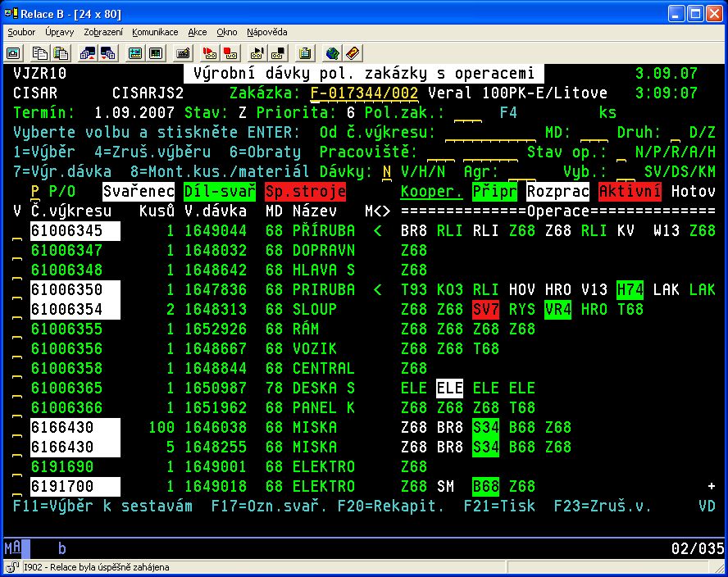Click the Kooper. legend label
This screenshot has height=577, width=728.
coord(432,192)
